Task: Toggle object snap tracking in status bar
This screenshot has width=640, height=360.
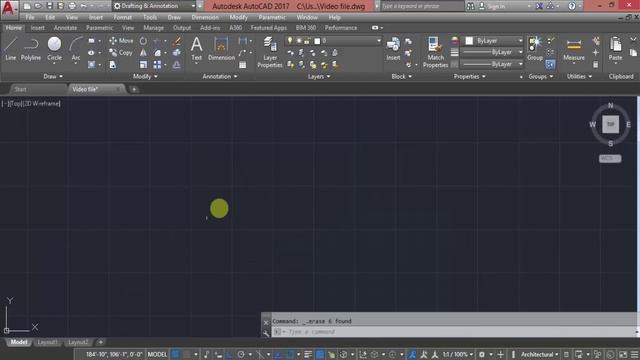Action: coord(278,354)
